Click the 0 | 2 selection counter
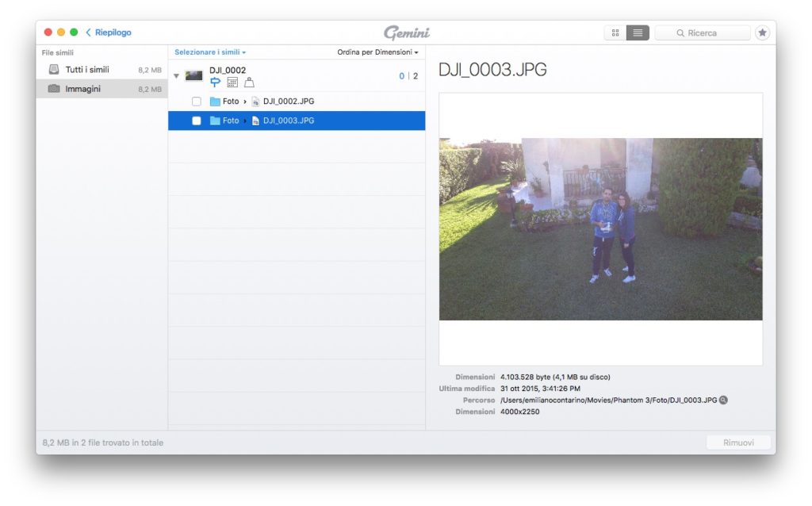The image size is (812, 506). point(408,76)
